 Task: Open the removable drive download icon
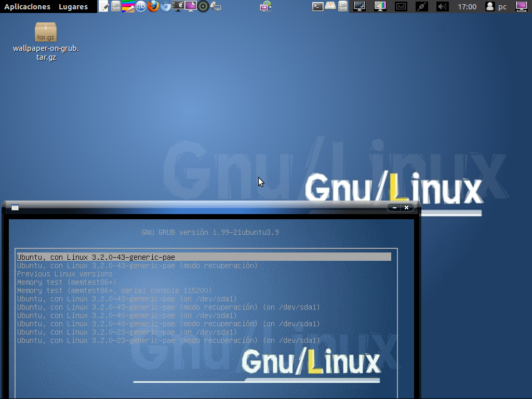pyautogui.click(x=330, y=6)
